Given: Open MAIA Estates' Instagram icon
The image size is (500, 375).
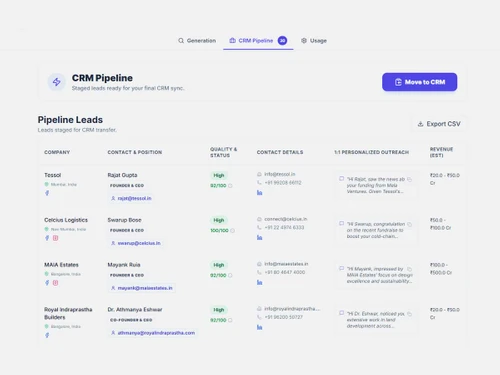Looking at the screenshot, I should (55, 283).
